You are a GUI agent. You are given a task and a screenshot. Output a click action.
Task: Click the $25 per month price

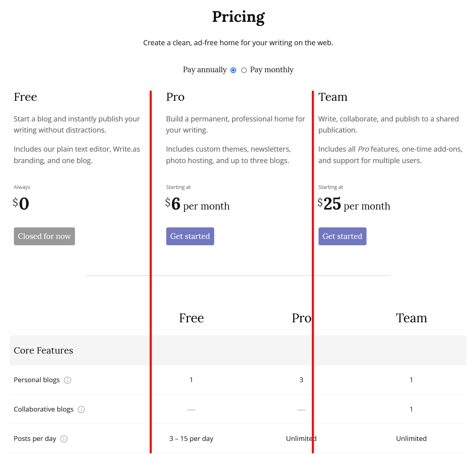click(354, 204)
